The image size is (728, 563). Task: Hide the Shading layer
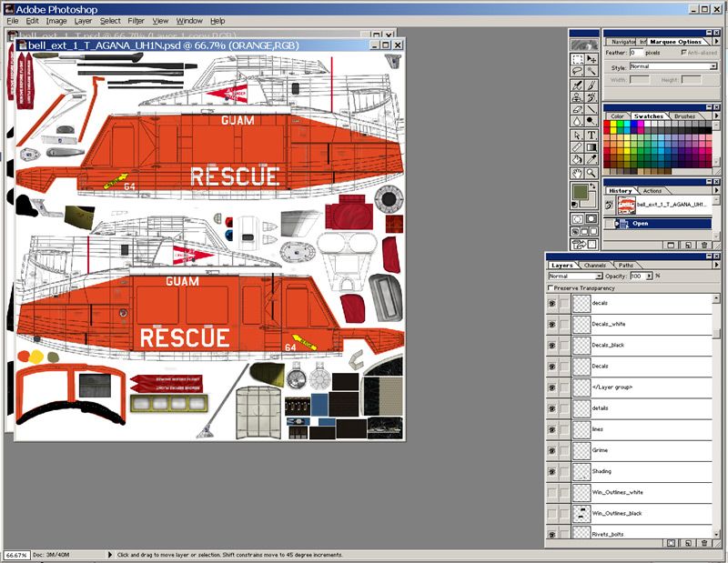[x=552, y=471]
